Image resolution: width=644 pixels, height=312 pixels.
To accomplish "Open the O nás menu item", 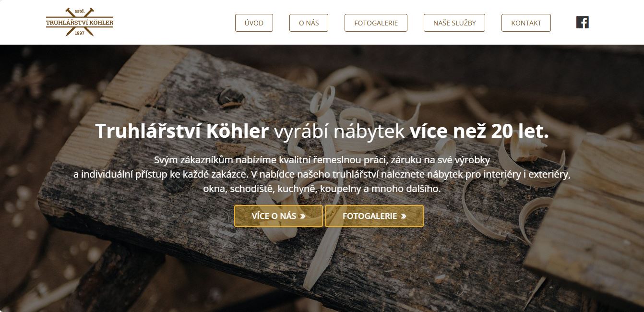I will (x=309, y=23).
